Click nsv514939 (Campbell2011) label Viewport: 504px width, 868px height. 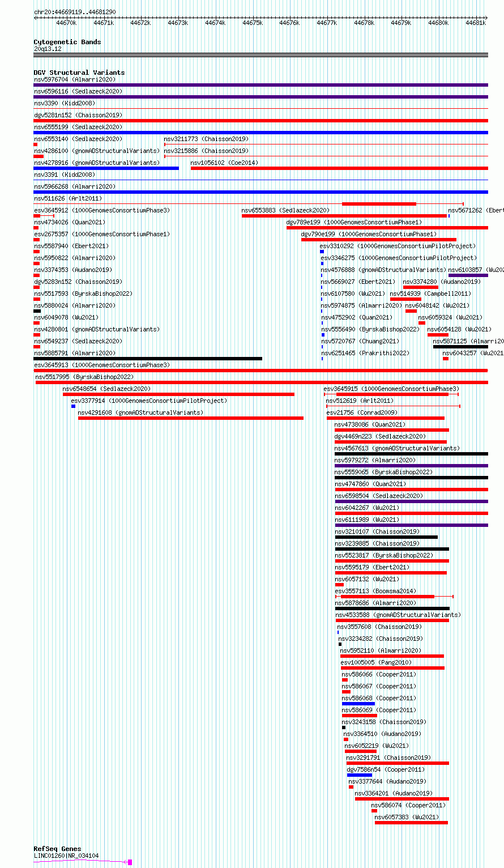[x=430, y=293]
